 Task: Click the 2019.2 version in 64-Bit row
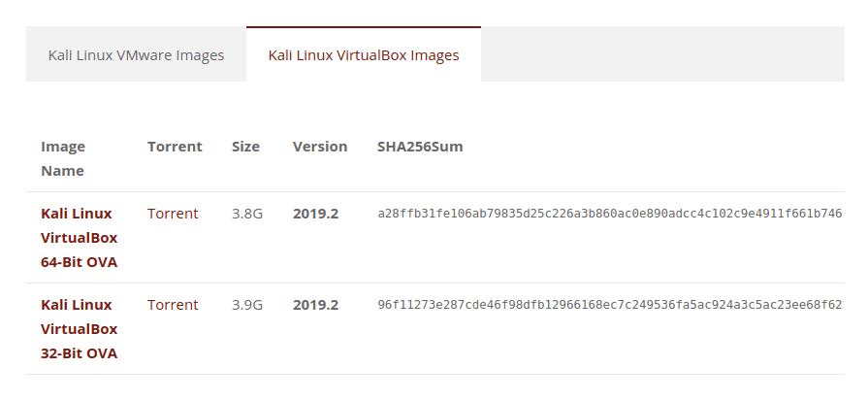(315, 214)
